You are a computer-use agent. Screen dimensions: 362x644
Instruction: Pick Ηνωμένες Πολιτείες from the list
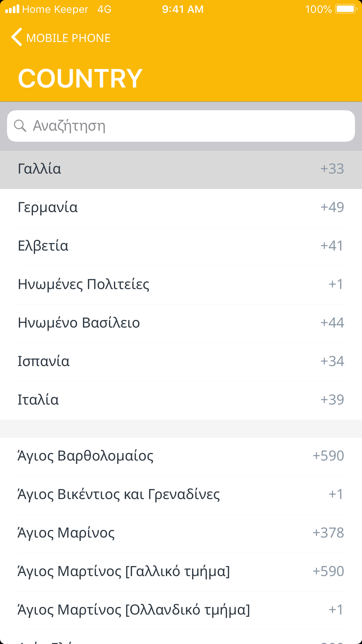[x=84, y=285]
